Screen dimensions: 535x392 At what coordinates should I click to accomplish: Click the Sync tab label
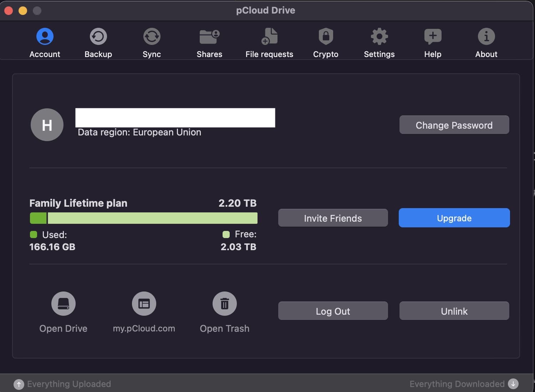click(x=152, y=54)
